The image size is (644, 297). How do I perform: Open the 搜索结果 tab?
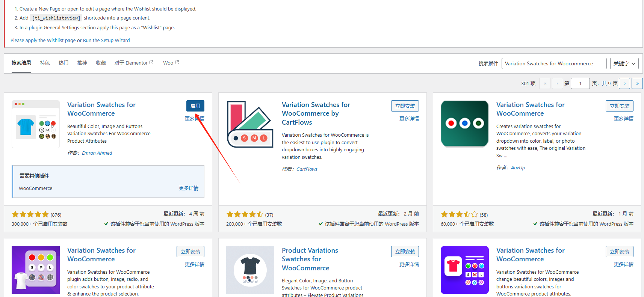[21, 63]
